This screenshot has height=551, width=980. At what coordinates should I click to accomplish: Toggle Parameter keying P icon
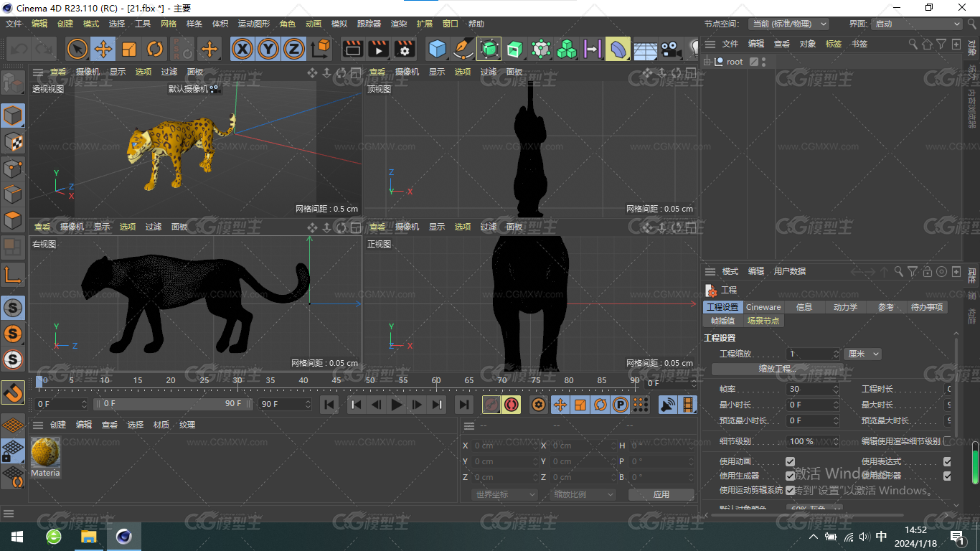pos(621,405)
